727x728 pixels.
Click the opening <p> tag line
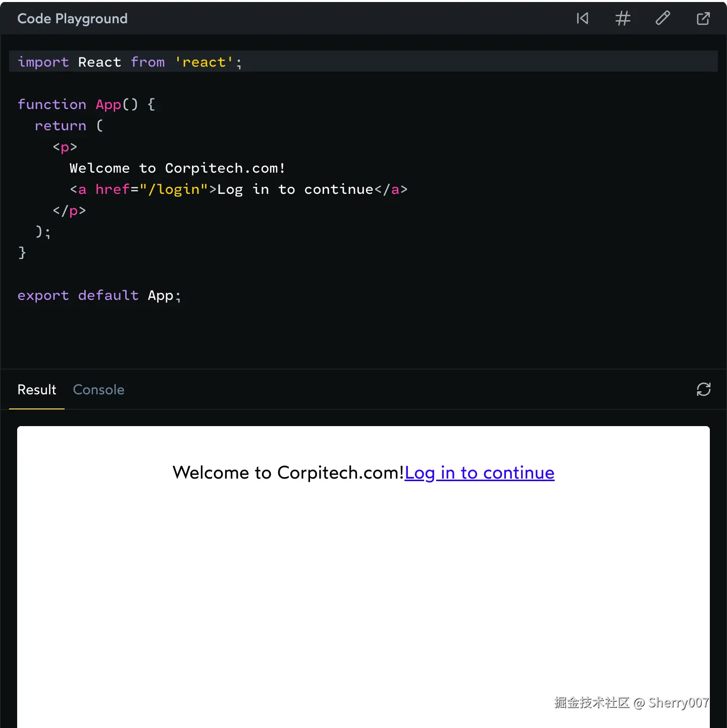pos(65,147)
